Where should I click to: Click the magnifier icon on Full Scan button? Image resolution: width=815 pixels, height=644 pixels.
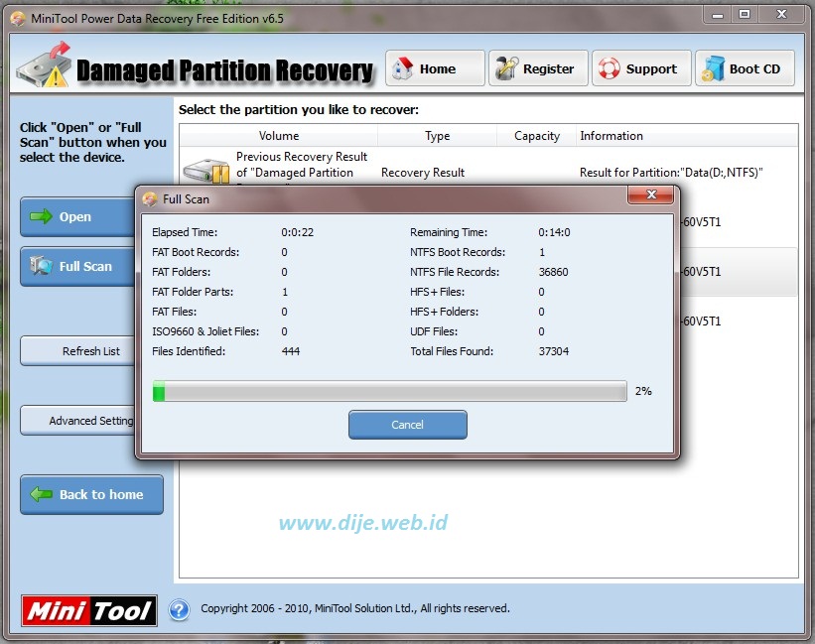click(41, 265)
